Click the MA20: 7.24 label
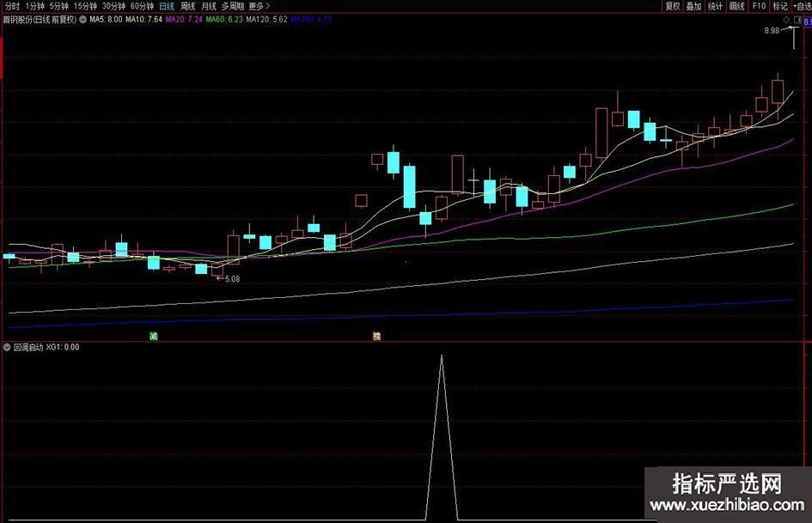 184,20
